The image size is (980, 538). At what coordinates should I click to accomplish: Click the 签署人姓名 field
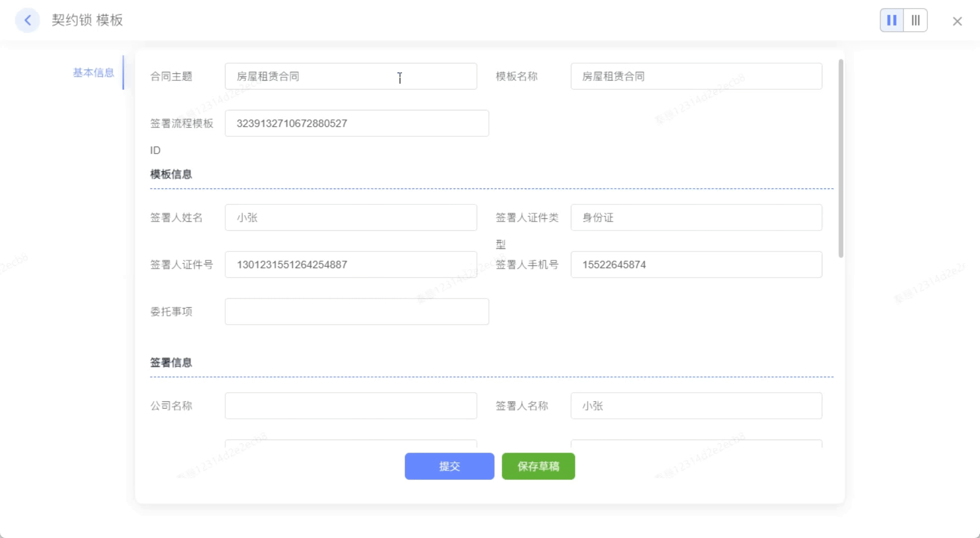351,218
